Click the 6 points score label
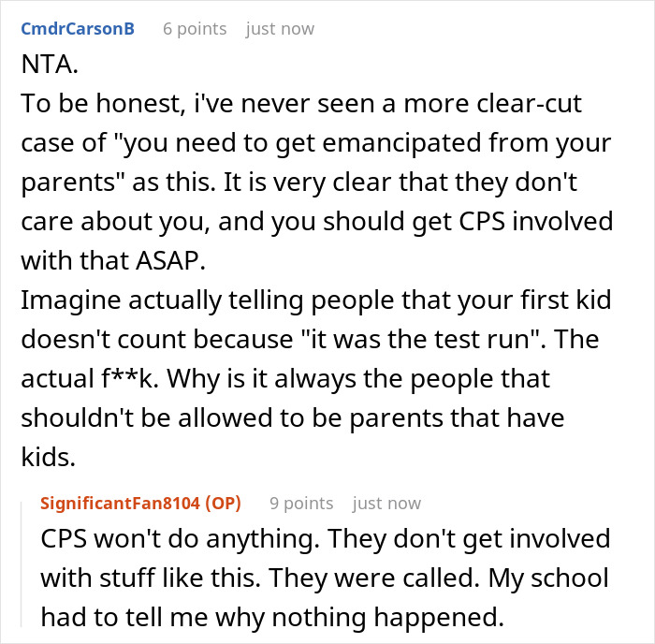The width and height of the screenshot is (655, 644). 195,29
